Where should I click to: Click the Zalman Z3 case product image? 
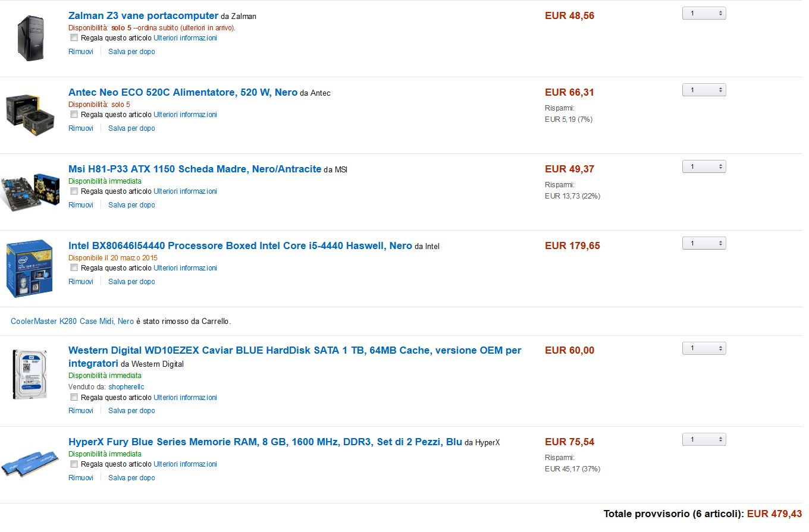click(30, 38)
